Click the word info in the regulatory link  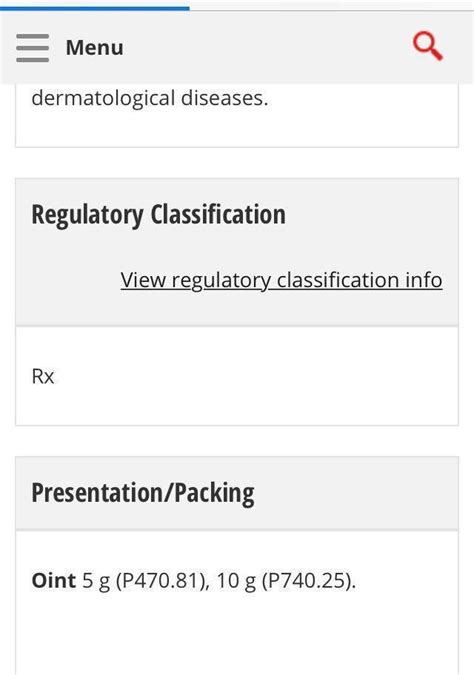[x=424, y=280]
